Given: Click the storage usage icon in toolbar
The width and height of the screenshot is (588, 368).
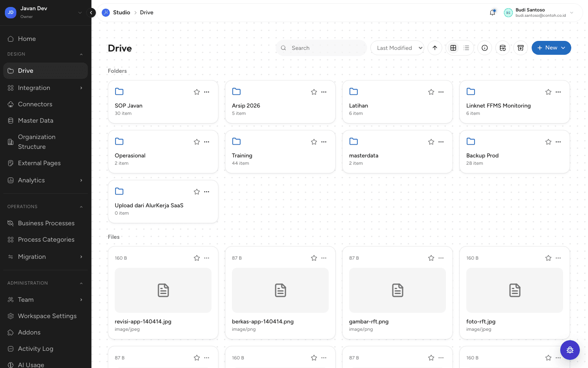Looking at the screenshot, I should 503,48.
